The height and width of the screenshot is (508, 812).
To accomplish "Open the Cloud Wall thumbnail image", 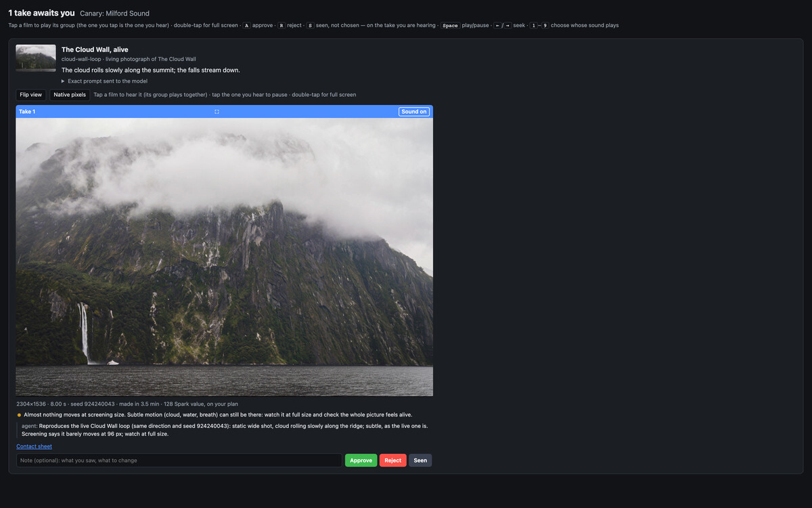I will (x=36, y=58).
